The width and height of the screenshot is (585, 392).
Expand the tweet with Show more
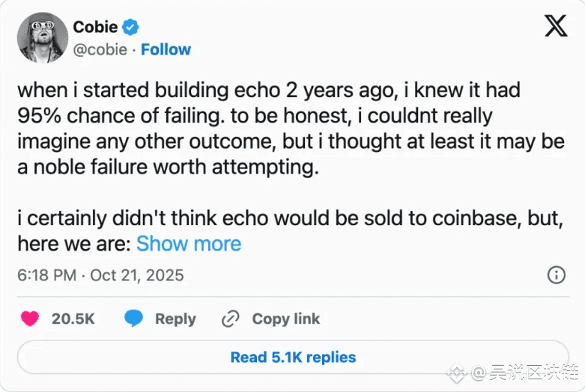[189, 244]
